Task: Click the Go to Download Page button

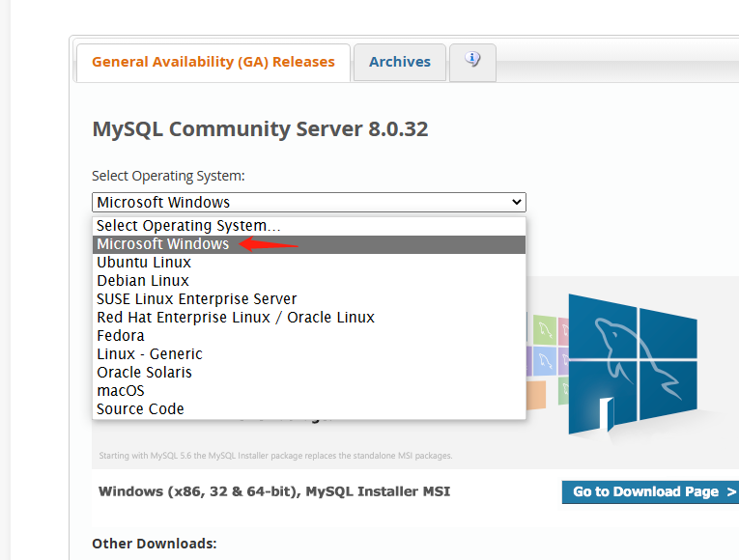Action: [650, 491]
